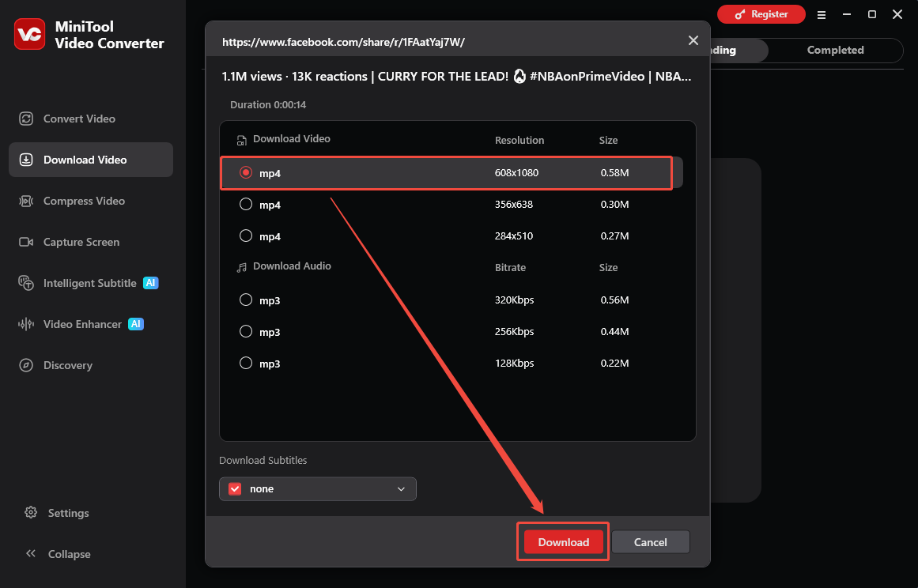
Task: Click the AI badge beside Intelligent Subtitle
Action: [150, 283]
